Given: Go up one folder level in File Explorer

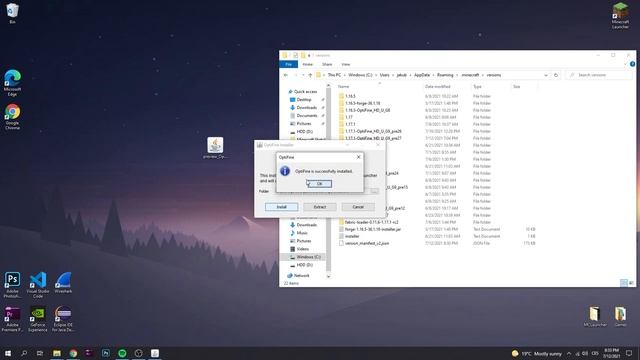Looking at the screenshot, I should (310, 75).
